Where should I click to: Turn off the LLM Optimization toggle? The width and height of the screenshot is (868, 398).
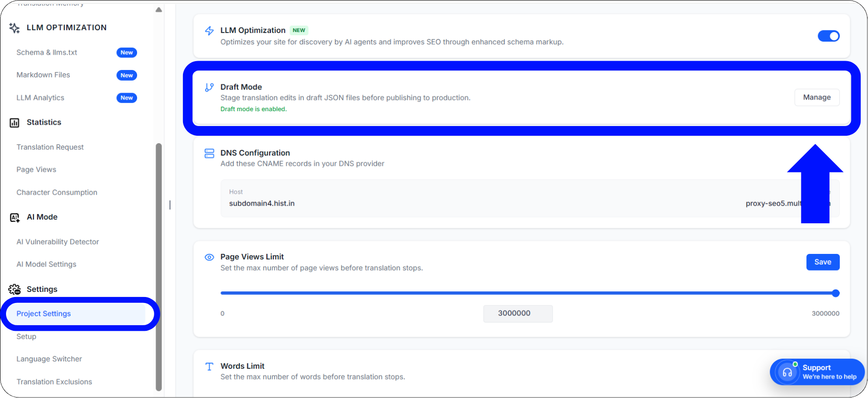[x=829, y=36]
